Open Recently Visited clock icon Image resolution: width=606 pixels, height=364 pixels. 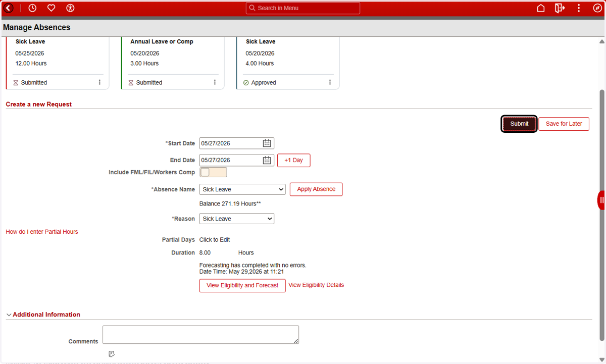tap(32, 8)
